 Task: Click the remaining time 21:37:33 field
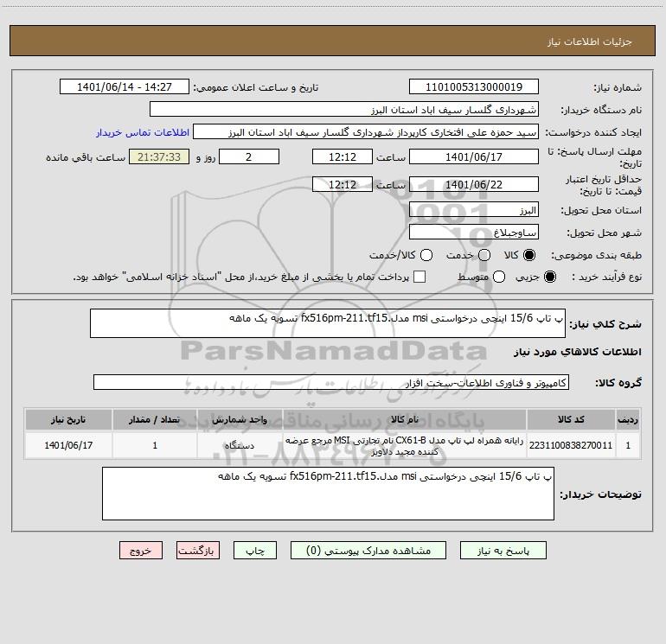(x=159, y=156)
